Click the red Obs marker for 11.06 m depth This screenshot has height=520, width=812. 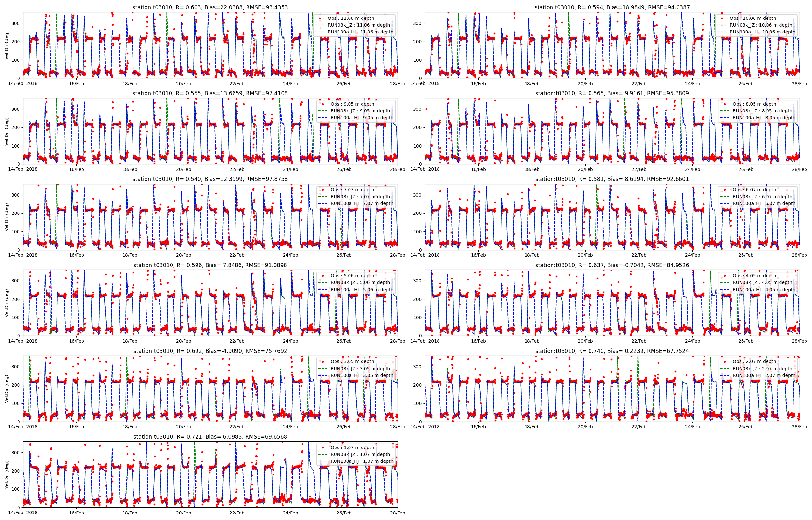320,18
